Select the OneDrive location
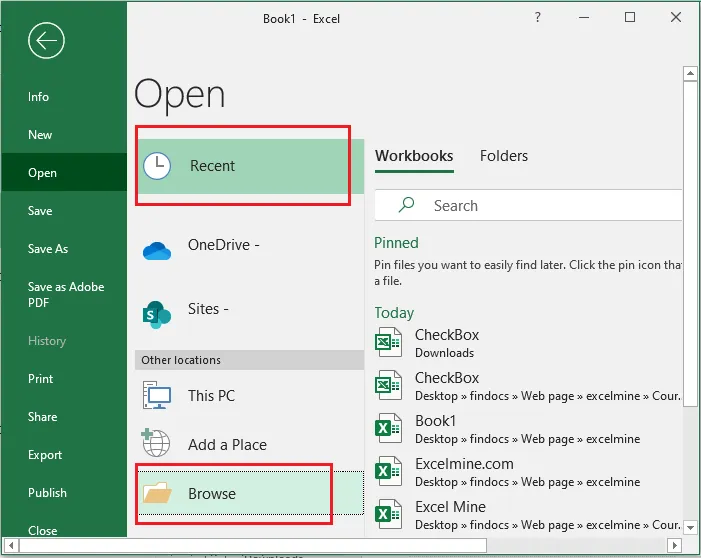Screen dimensions: 701x558 (x=250, y=248)
